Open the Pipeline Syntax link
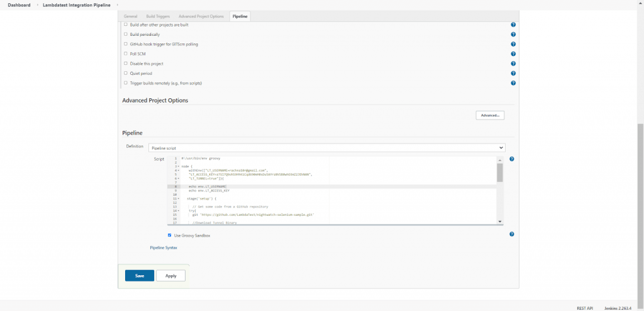 [x=164, y=248]
